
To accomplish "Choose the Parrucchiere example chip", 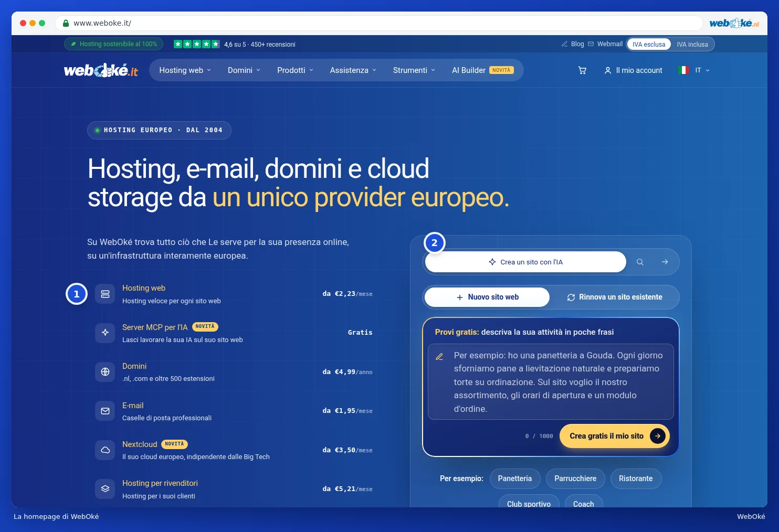I will (575, 478).
